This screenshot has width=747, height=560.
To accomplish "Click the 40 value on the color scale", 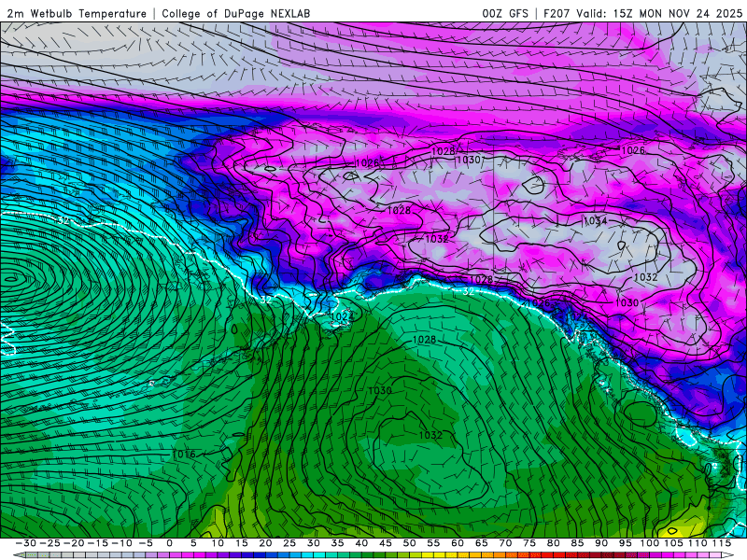I will [x=361, y=543].
